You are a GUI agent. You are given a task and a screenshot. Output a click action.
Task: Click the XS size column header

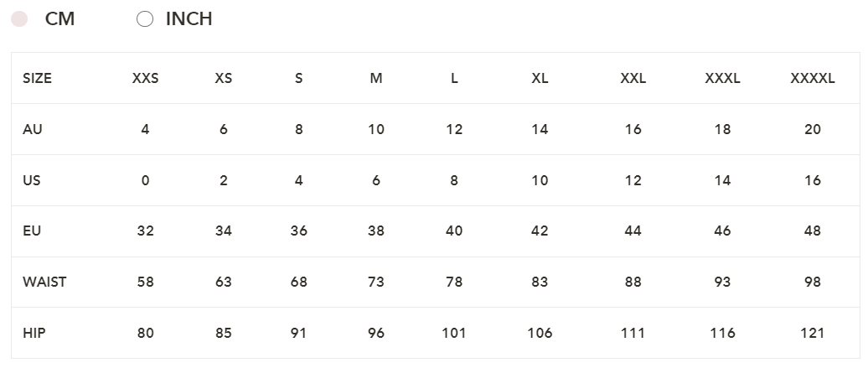coord(223,79)
